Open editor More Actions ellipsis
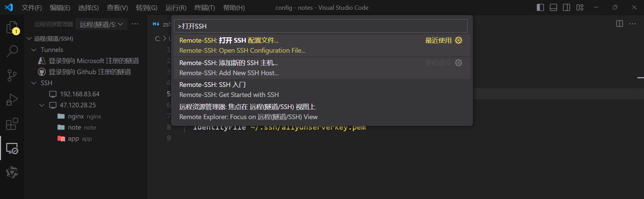 point(633,24)
